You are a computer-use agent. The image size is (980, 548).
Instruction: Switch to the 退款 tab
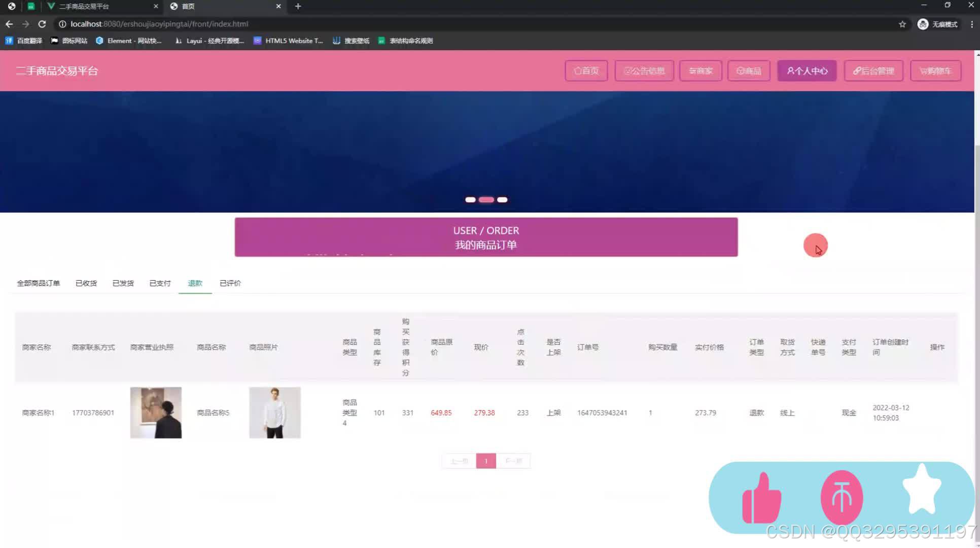click(x=195, y=283)
